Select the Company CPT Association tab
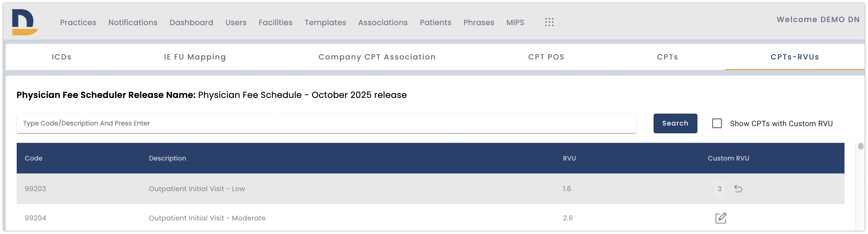Image resolution: width=868 pixels, height=234 pixels. coord(377,57)
